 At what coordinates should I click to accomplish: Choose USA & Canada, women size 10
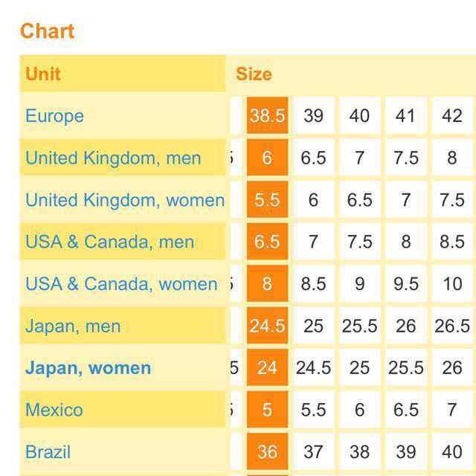tap(452, 283)
